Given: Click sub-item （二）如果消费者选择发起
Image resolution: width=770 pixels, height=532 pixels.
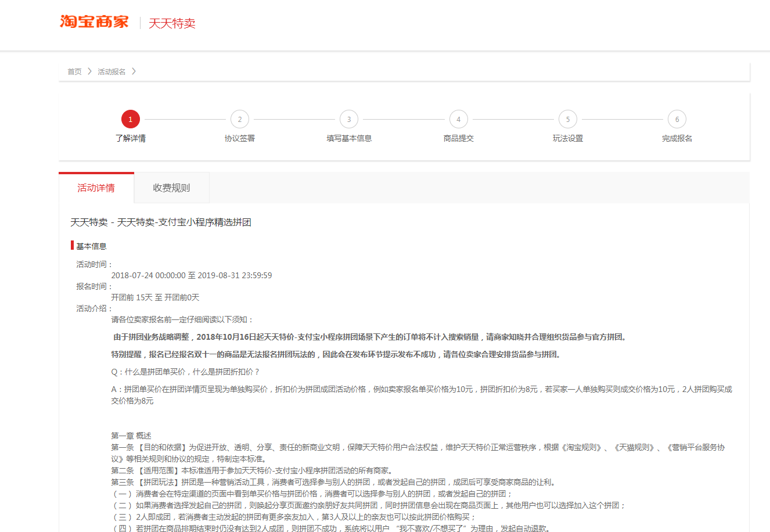Looking at the screenshot, I should click(369, 505).
